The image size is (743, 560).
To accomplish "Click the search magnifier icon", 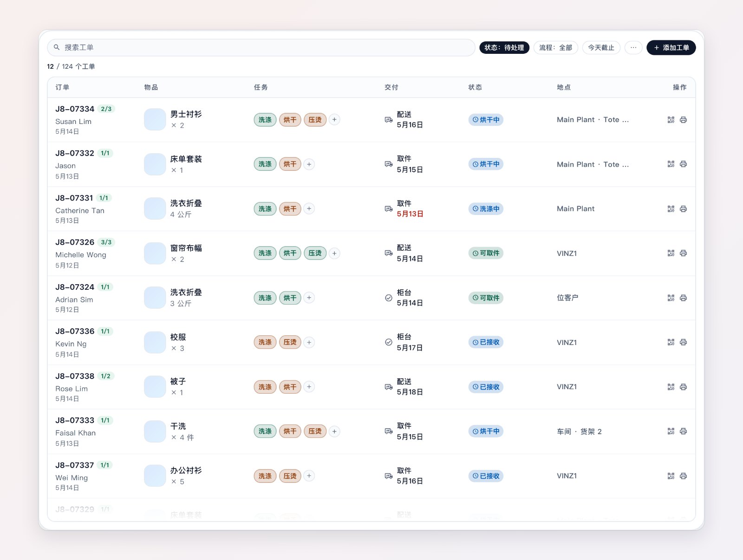I will click(57, 47).
